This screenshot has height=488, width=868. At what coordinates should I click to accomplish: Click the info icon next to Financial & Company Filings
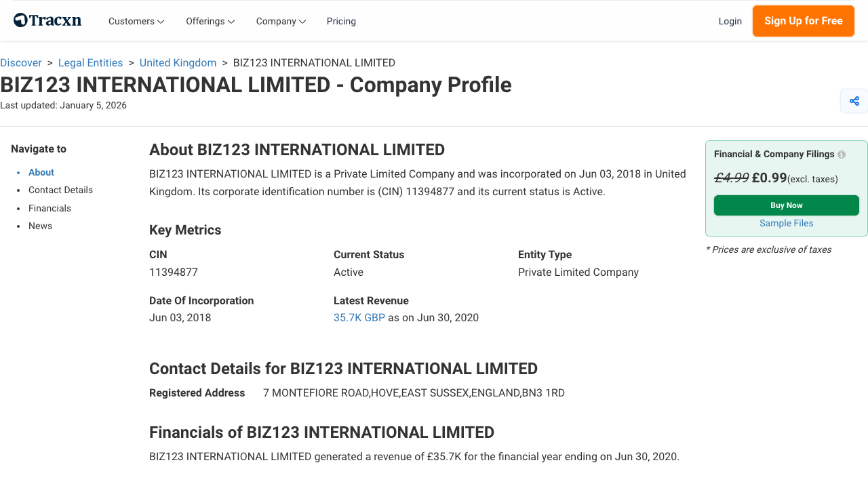click(x=841, y=154)
